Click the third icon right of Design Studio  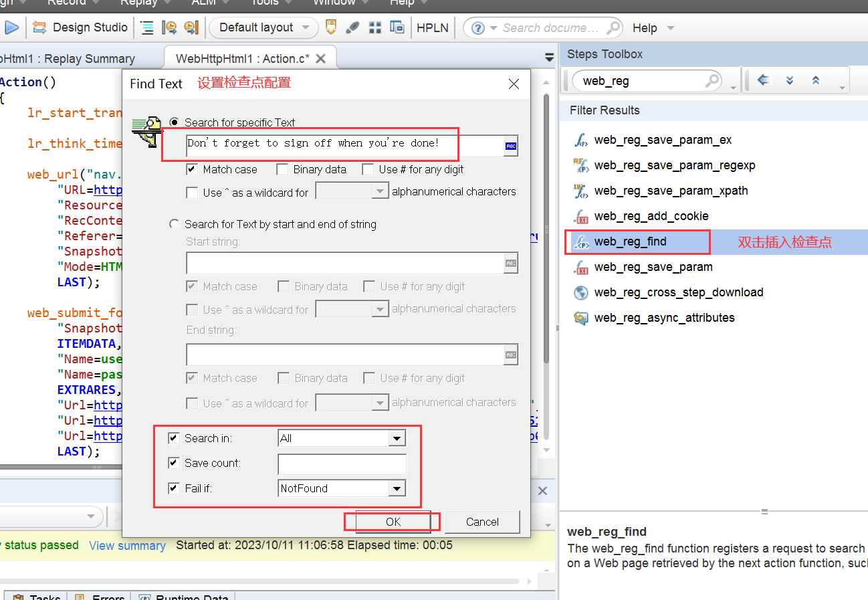coord(191,27)
